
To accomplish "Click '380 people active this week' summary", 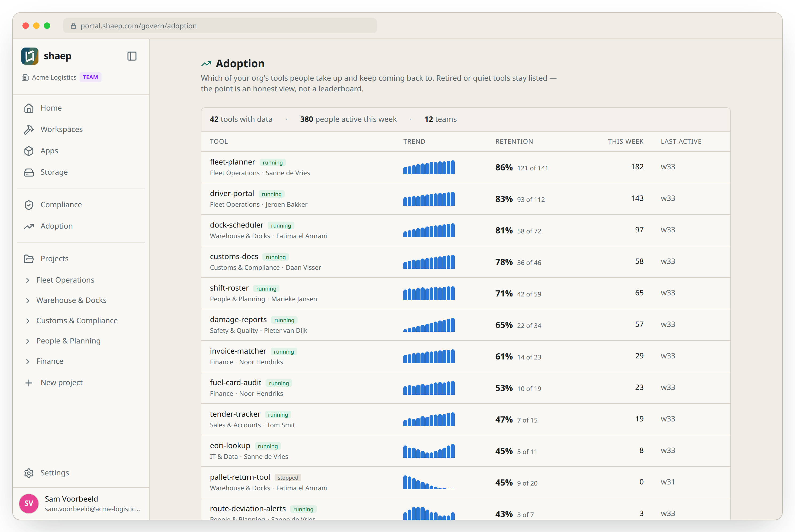I will coord(348,119).
